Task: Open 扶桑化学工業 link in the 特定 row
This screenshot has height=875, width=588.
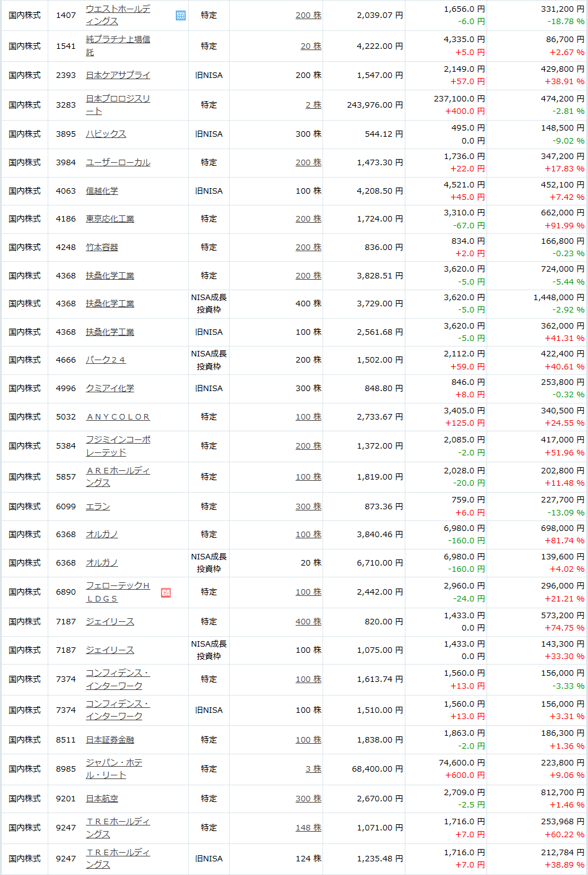Action: tap(110, 275)
